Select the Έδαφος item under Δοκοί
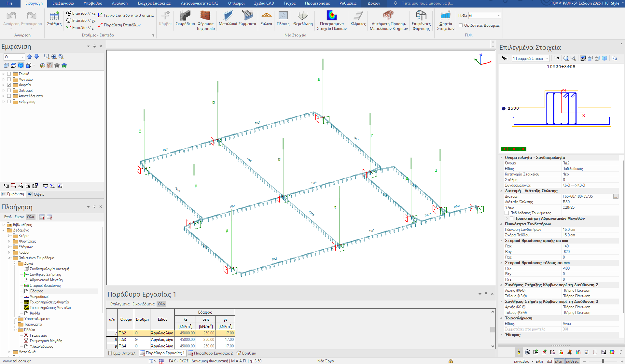 tap(36, 291)
